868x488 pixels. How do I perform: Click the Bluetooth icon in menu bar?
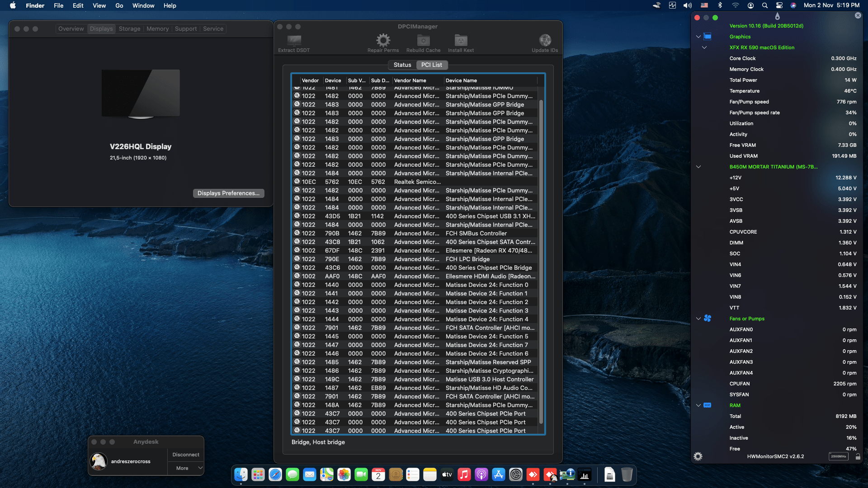pyautogui.click(x=720, y=5)
